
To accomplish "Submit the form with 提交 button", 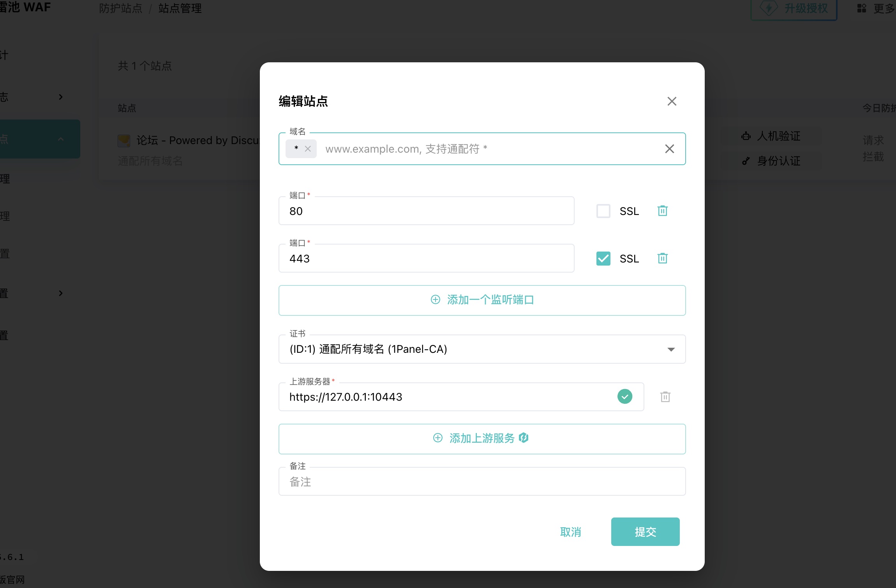I will (x=645, y=532).
